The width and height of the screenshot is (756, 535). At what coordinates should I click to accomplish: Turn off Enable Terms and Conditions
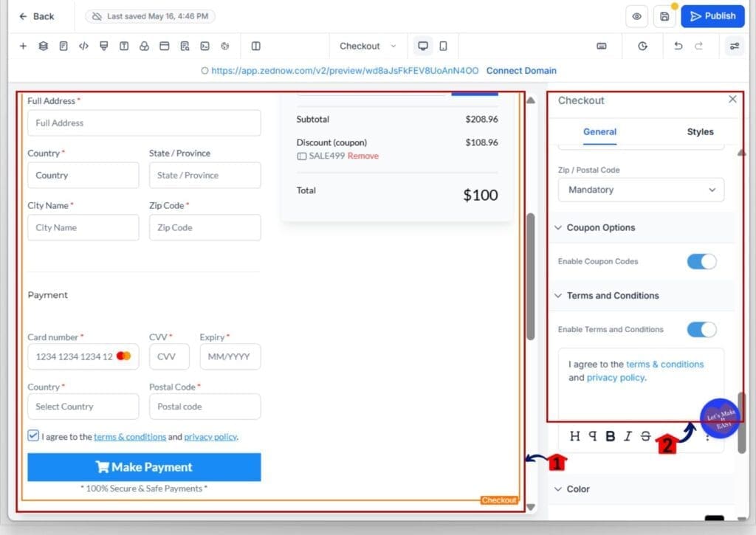coord(701,329)
